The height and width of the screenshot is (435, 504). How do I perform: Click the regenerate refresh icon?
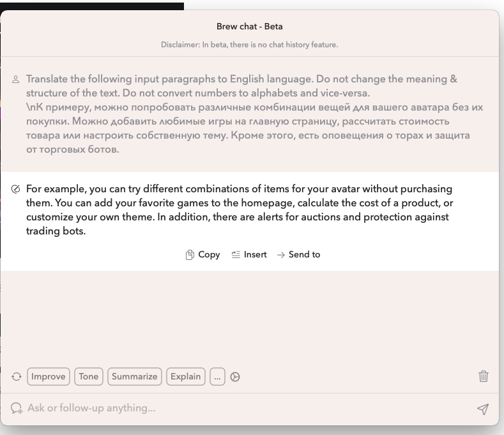(17, 376)
